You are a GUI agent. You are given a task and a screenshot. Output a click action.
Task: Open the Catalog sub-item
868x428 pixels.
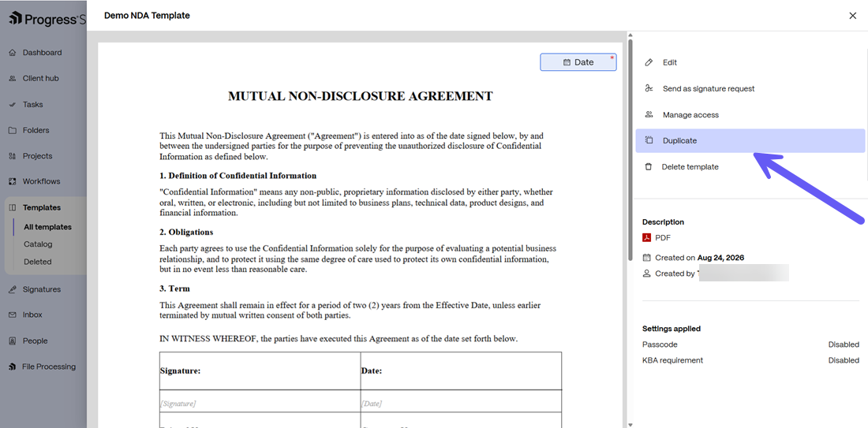click(x=38, y=244)
